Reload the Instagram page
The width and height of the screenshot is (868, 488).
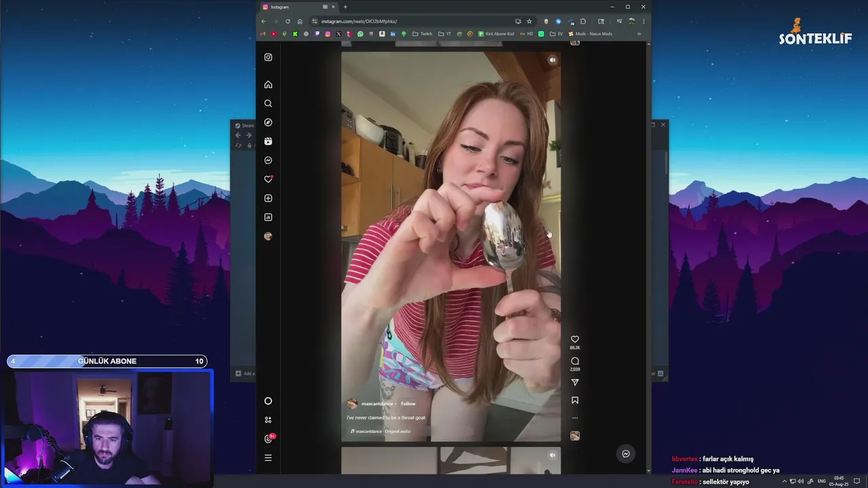[288, 21]
